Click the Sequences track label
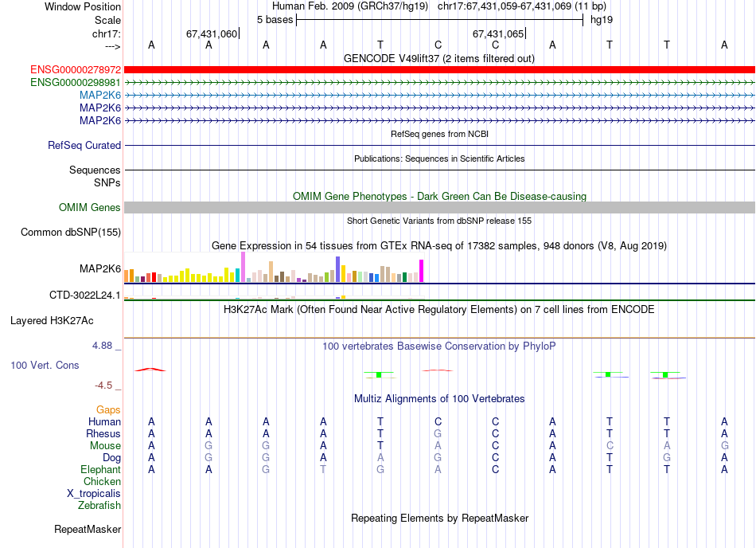756x548 pixels. pos(95,170)
